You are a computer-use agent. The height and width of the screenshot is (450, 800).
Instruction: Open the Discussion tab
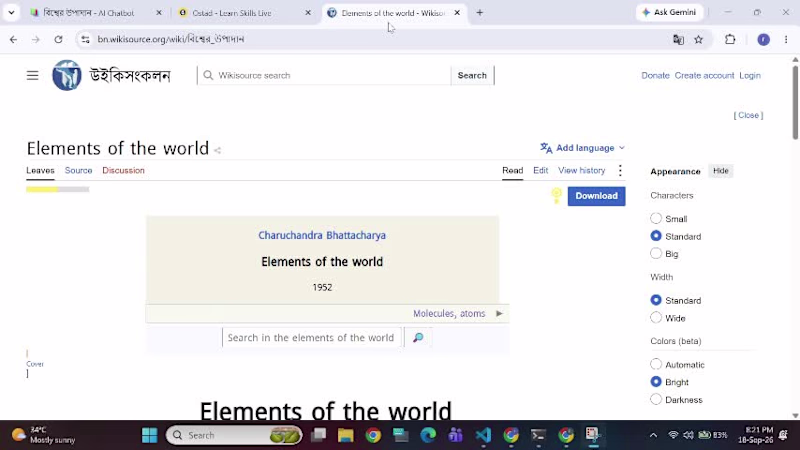123,170
